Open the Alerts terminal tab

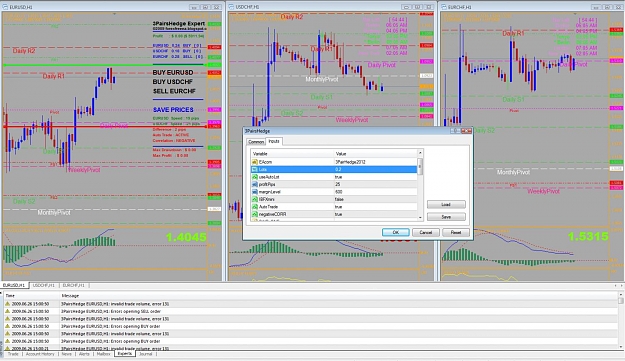(84, 354)
